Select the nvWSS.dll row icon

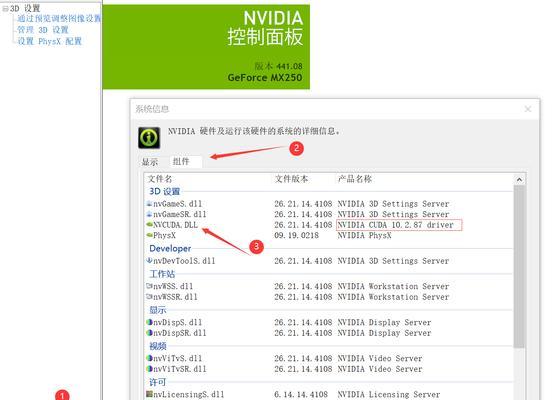click(x=149, y=286)
